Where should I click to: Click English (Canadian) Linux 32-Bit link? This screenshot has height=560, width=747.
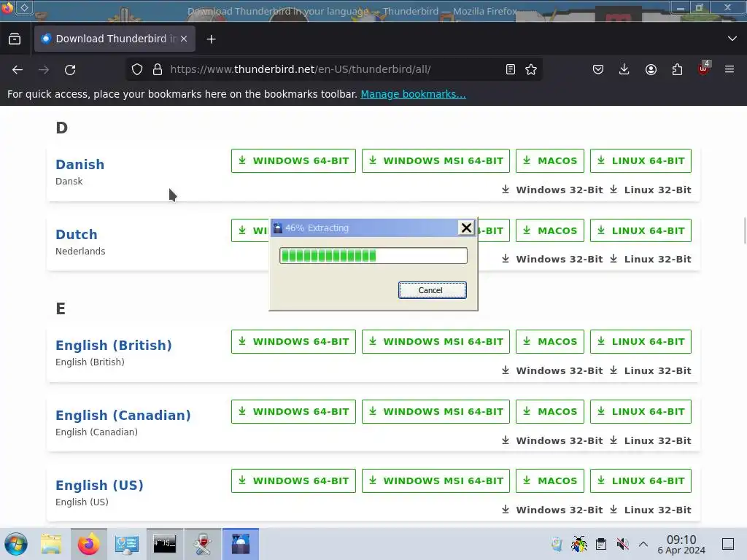[x=650, y=440]
